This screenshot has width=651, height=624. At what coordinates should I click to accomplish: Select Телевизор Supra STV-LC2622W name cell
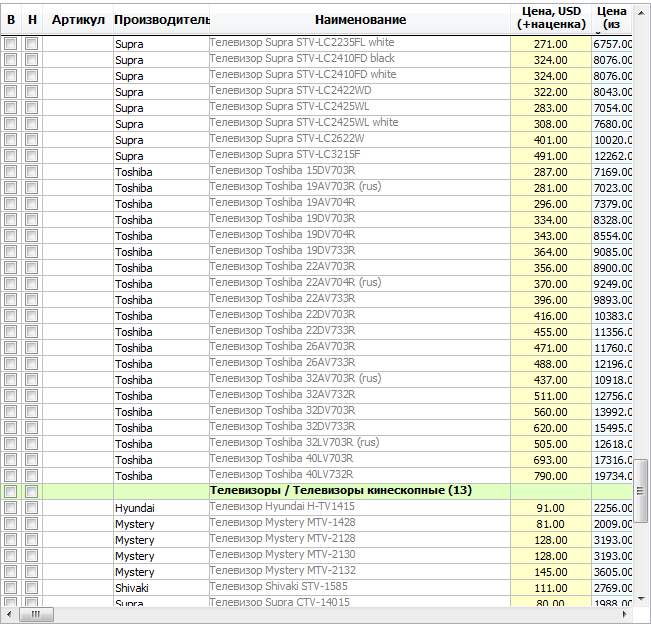point(360,140)
